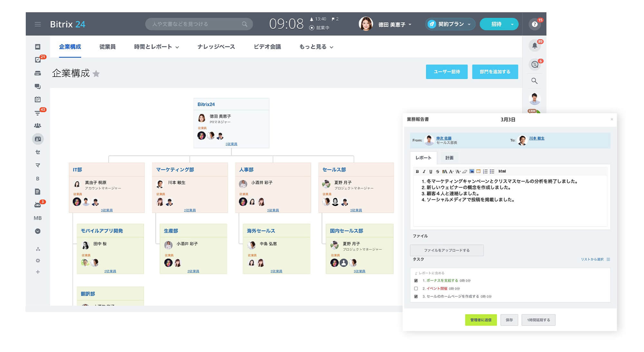Toggle the 就業中 working status indicator

coord(319,28)
